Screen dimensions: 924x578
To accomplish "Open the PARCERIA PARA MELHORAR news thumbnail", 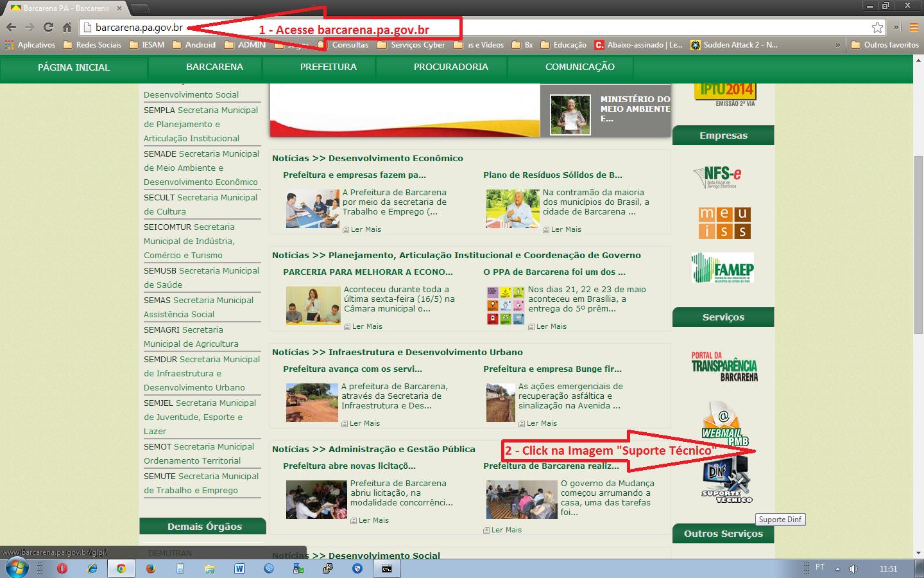I will [313, 306].
